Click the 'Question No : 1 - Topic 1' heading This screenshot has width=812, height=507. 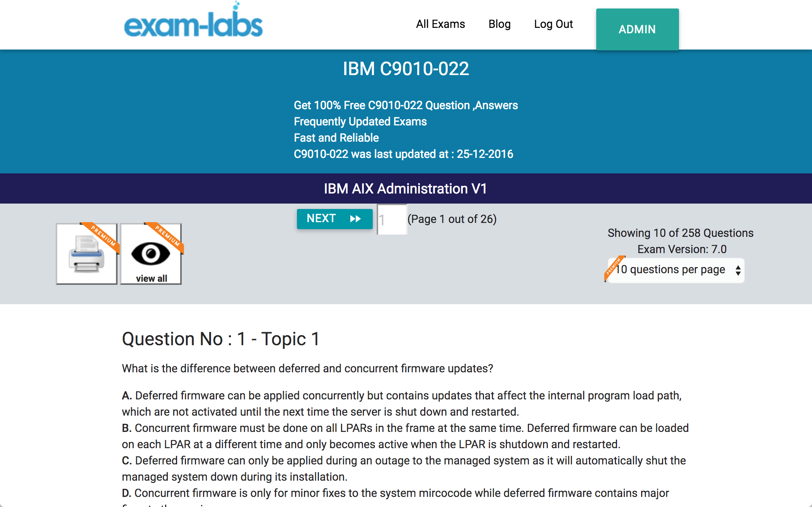point(221,339)
